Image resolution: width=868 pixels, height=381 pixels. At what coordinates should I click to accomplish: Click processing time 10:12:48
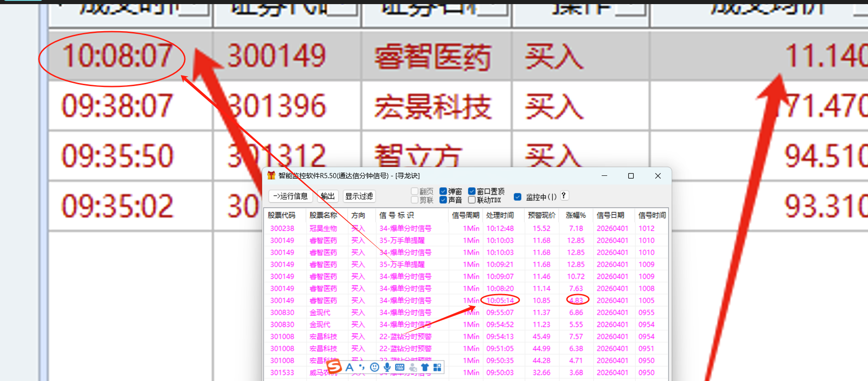pos(500,228)
